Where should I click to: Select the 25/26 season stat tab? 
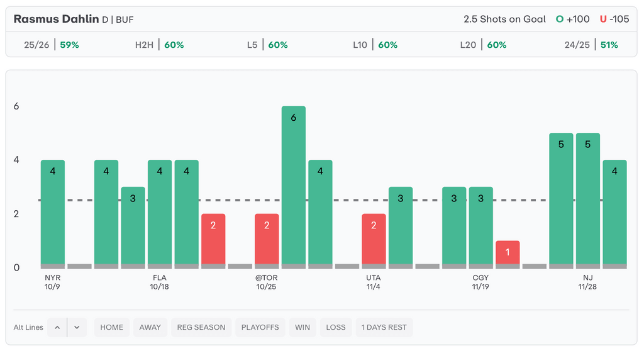(x=52, y=45)
